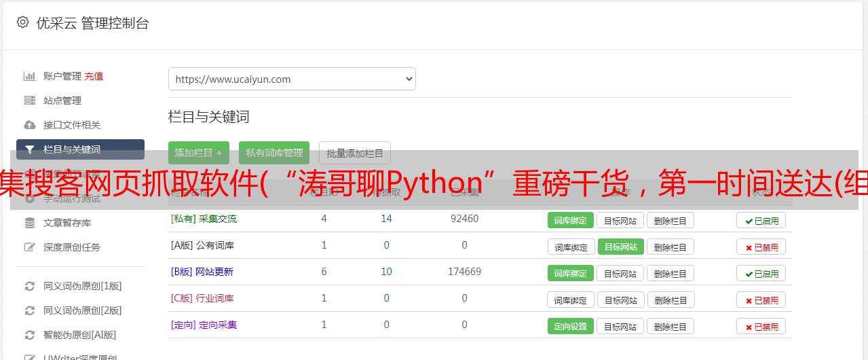Click the value 14 in the 采集交流 row
This screenshot has width=868, height=360.
(x=386, y=219)
